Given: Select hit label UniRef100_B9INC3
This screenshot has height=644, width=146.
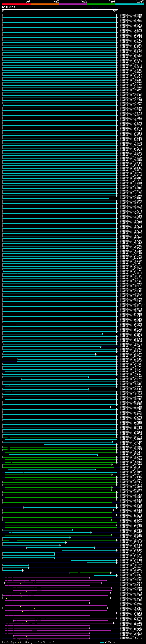Looking at the screenshot, I should tap(131, 50).
